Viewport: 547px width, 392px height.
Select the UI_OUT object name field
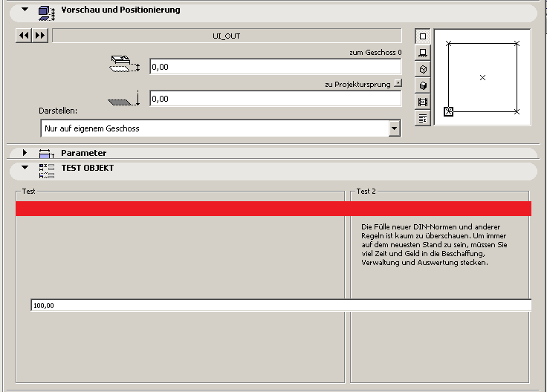click(227, 36)
